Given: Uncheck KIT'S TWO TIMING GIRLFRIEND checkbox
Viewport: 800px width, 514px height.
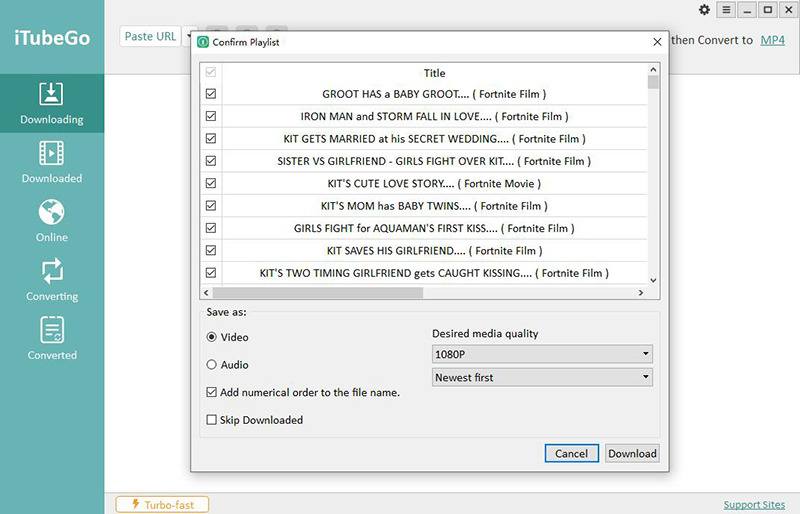Looking at the screenshot, I should click(x=211, y=273).
